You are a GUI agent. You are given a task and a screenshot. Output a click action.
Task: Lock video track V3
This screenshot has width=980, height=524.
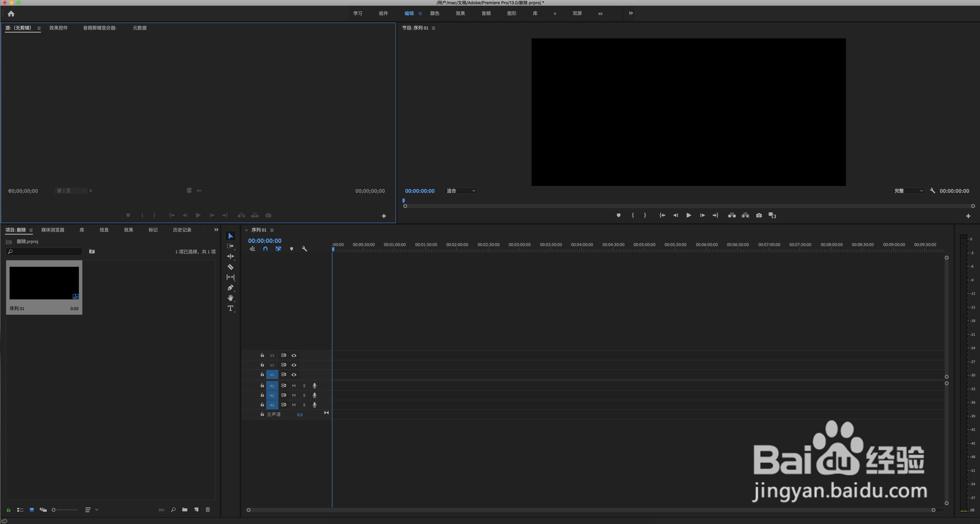(262, 355)
